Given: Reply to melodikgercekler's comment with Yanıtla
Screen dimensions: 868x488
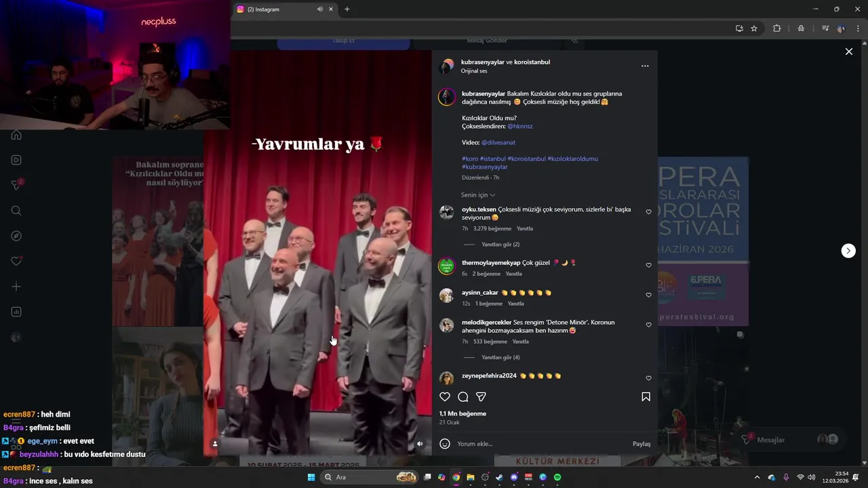Looking at the screenshot, I should pos(521,342).
